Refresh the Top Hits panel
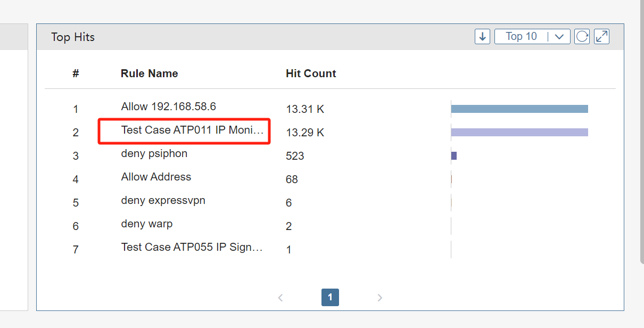Screen dimensions: 644x328 pos(582,37)
